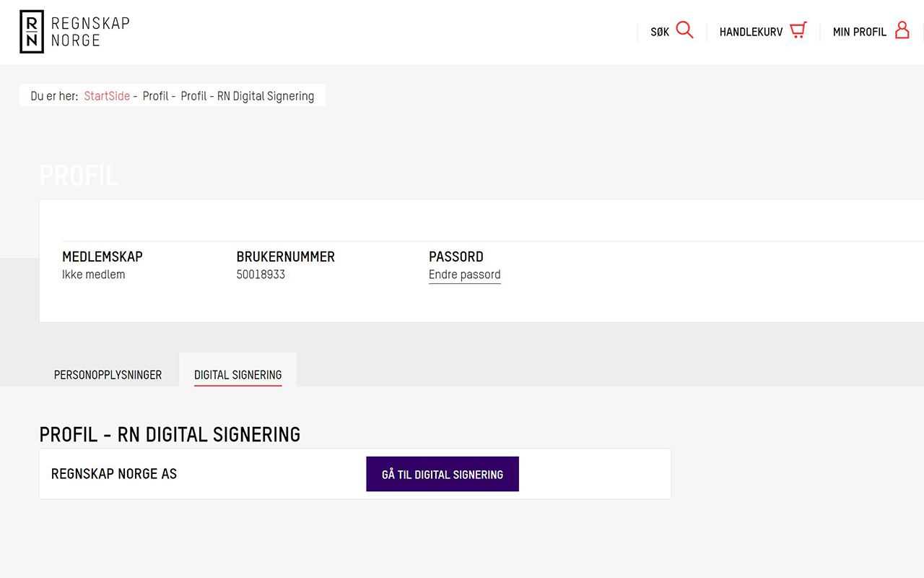Click the Profil - RN Digital Signering heading

(170, 434)
